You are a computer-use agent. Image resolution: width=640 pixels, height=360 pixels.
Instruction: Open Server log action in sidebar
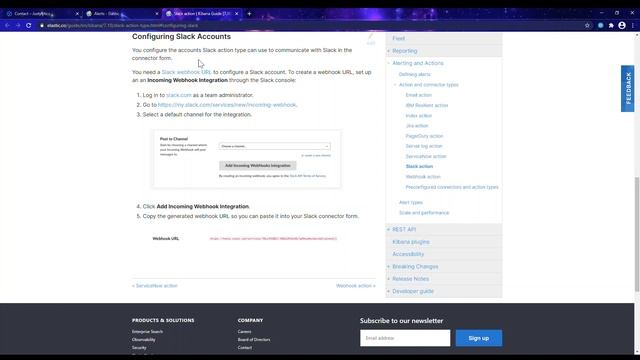(x=424, y=146)
